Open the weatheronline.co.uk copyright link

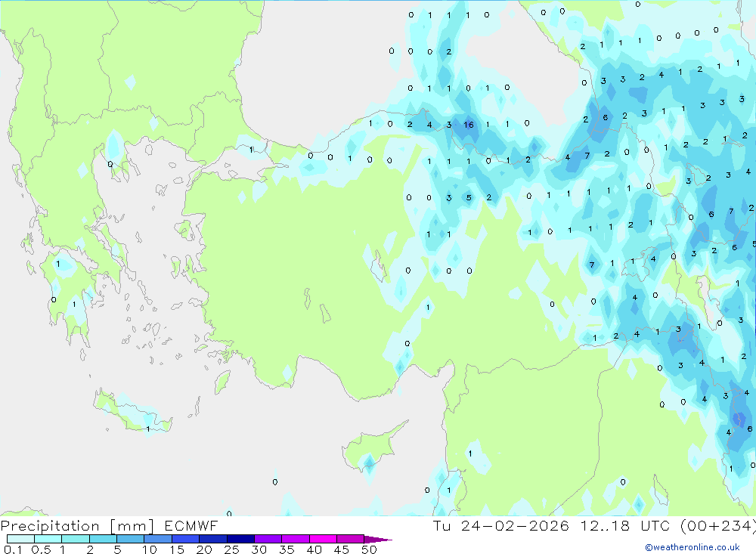tap(692, 547)
